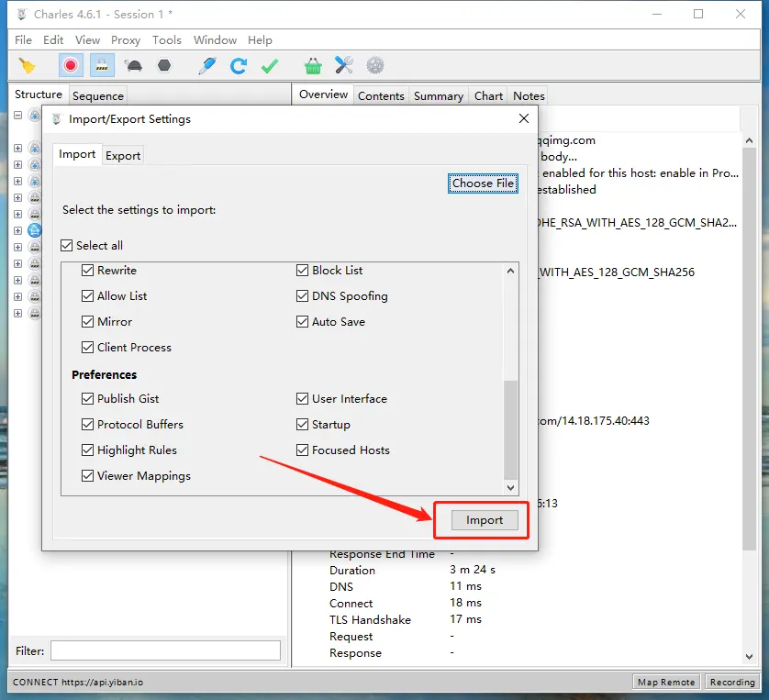The image size is (769, 700).
Task: Click Recording in status bar
Action: pyautogui.click(x=732, y=682)
